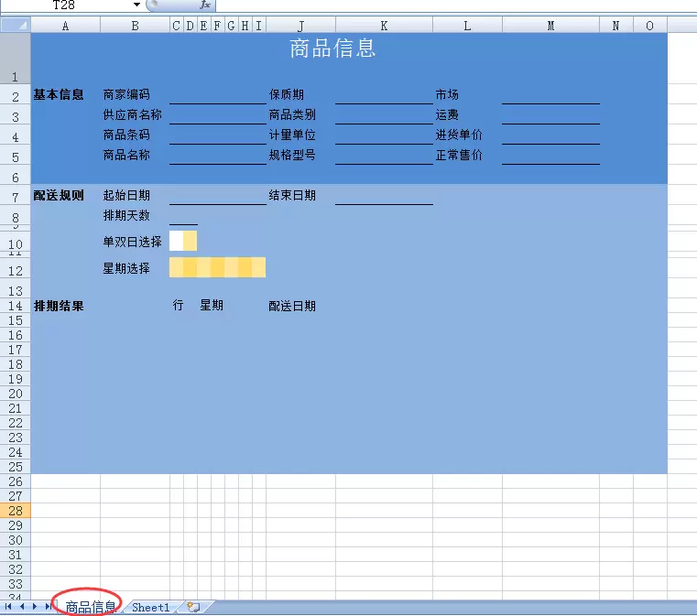Viewport: 697px width, 616px height.
Task: Click the fx insert function icon
Action: click(205, 5)
